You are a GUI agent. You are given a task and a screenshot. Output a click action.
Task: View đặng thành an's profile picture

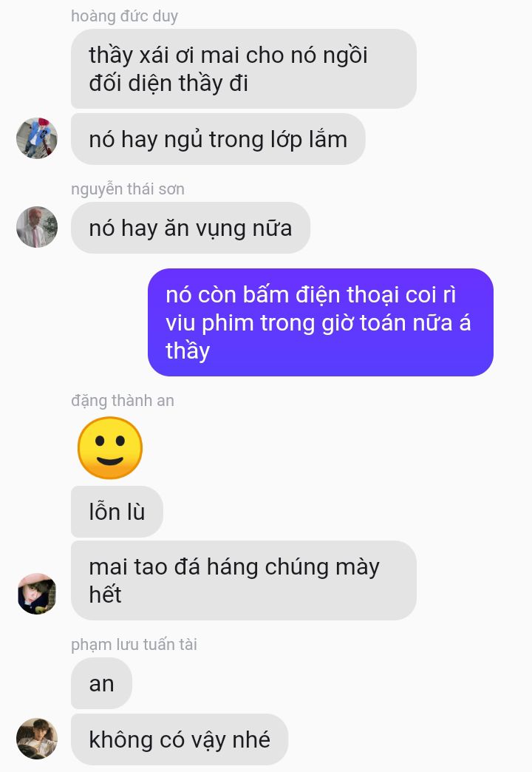coord(37,594)
